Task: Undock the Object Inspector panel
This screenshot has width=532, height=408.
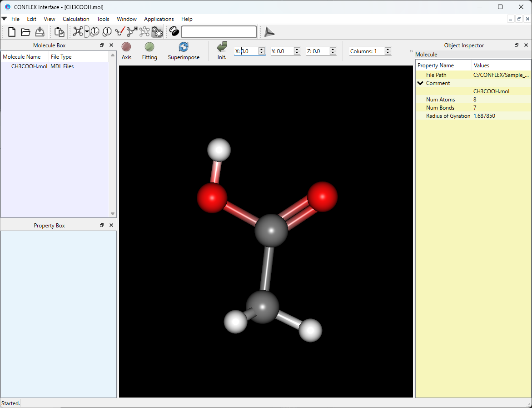Action: point(517,45)
